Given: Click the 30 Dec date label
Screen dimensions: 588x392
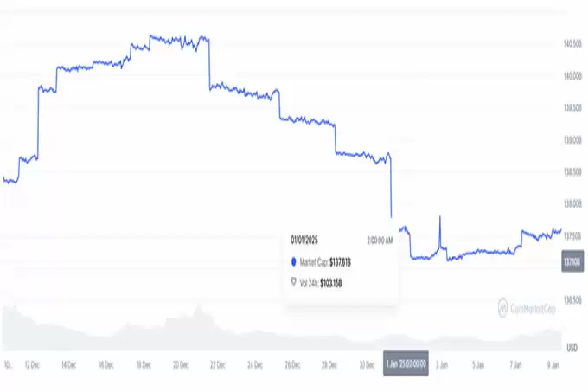Looking at the screenshot, I should [364, 365].
